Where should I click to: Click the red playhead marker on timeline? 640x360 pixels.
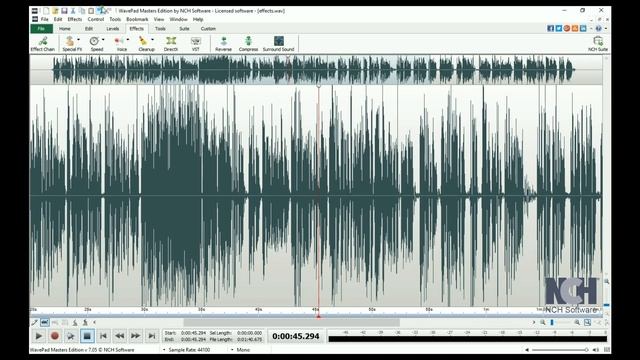coord(318,316)
